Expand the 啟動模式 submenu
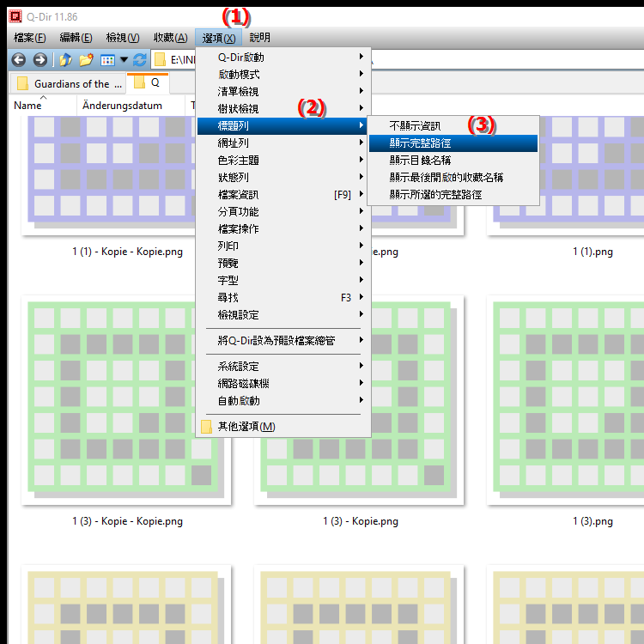 [x=283, y=75]
